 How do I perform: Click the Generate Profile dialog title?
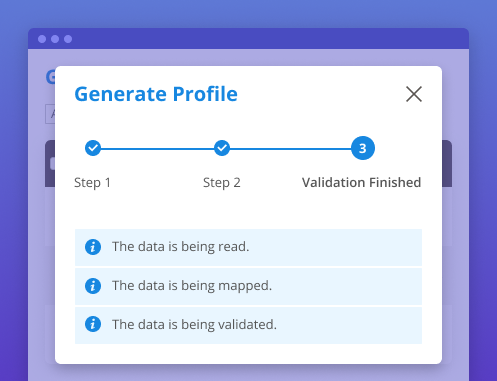[x=156, y=94]
